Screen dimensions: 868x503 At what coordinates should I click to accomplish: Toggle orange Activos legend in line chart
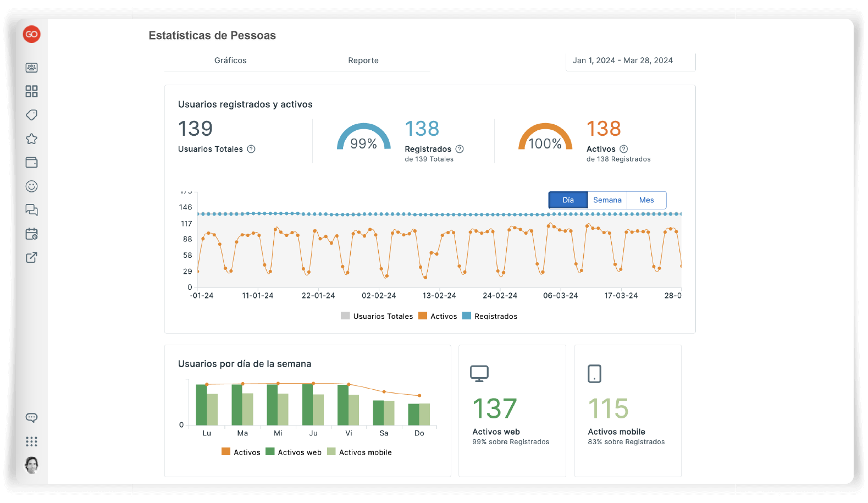[x=438, y=316]
